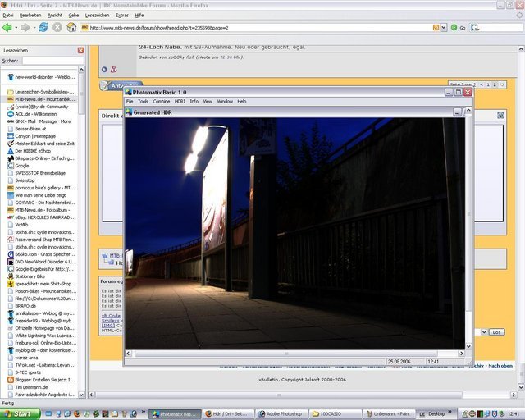
Task: Click the Windows Start button
Action: (20, 414)
